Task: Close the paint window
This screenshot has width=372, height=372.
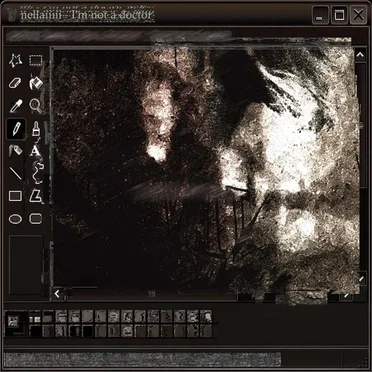Action: click(358, 15)
